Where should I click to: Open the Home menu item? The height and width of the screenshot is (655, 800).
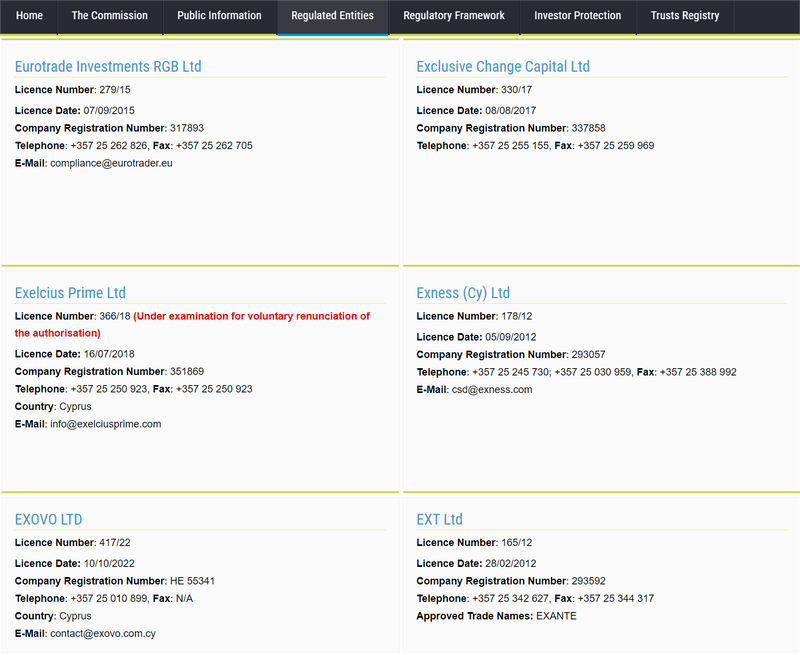click(x=29, y=16)
